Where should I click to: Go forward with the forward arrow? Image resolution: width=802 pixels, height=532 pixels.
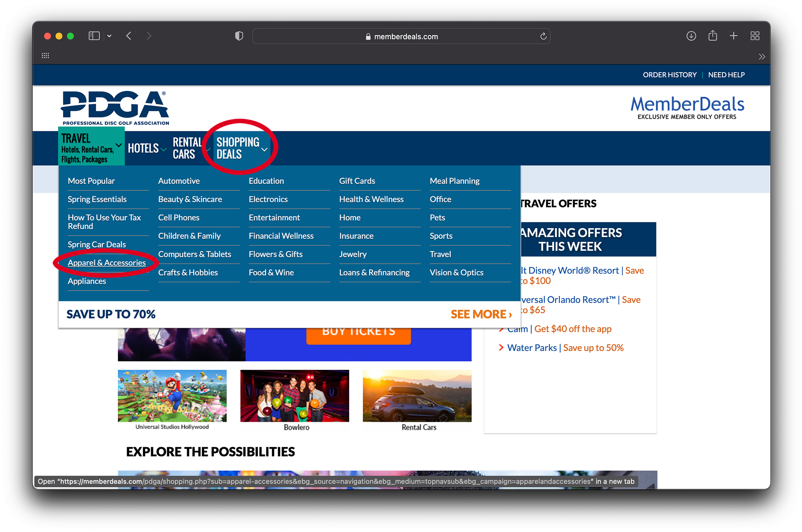pos(149,36)
